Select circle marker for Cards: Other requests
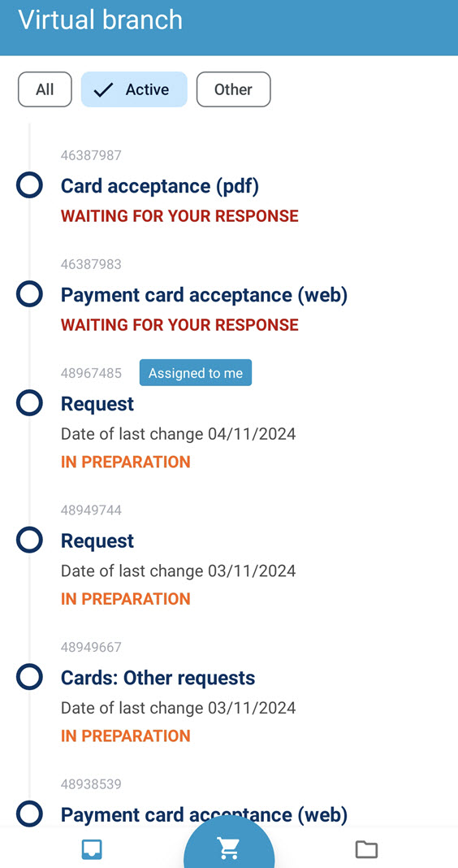 coord(29,677)
